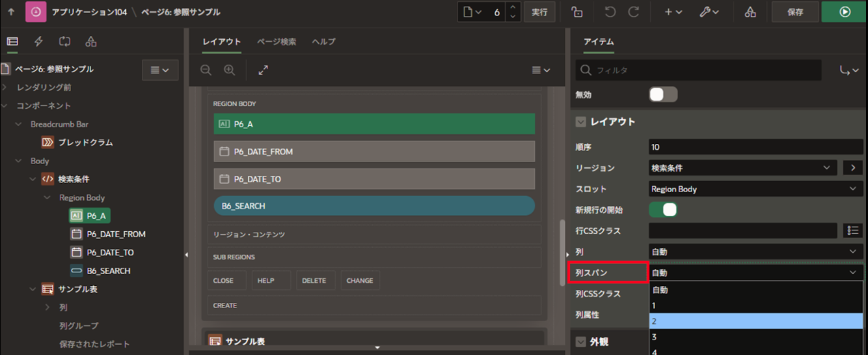Select option 2 in column span list
The image size is (868, 355).
755,321
